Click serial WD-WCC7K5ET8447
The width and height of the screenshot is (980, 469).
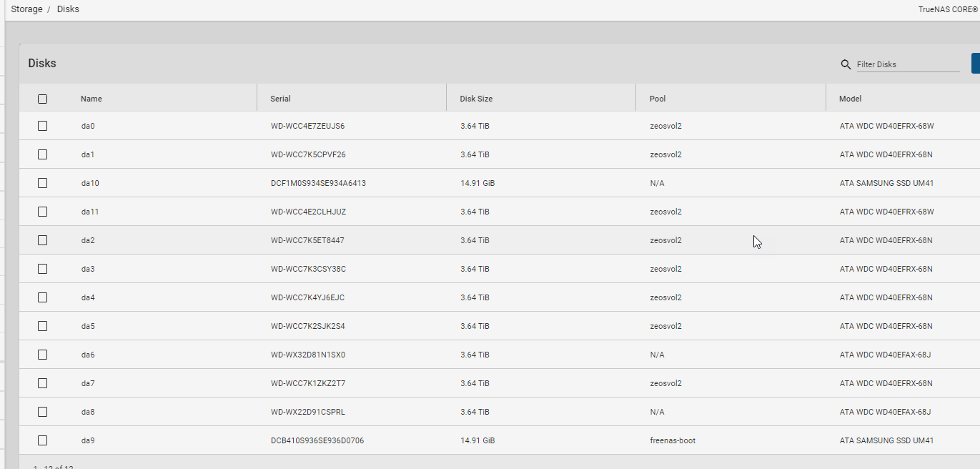pos(307,240)
